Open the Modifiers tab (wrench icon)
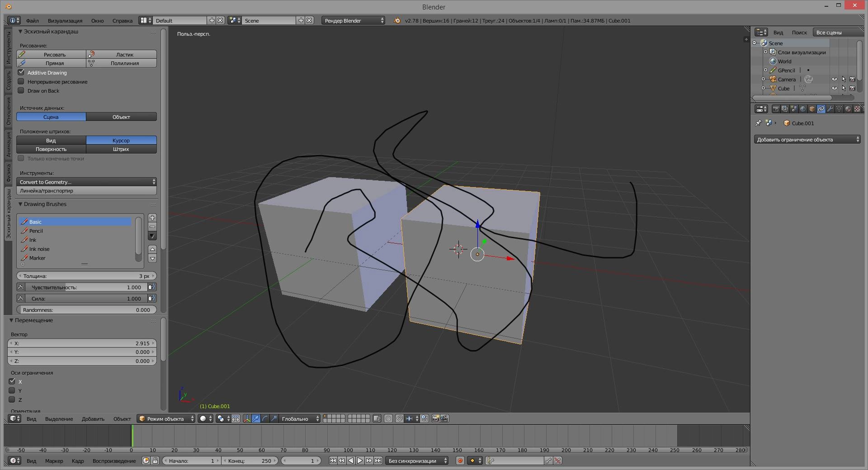The width and height of the screenshot is (868, 470). 830,109
